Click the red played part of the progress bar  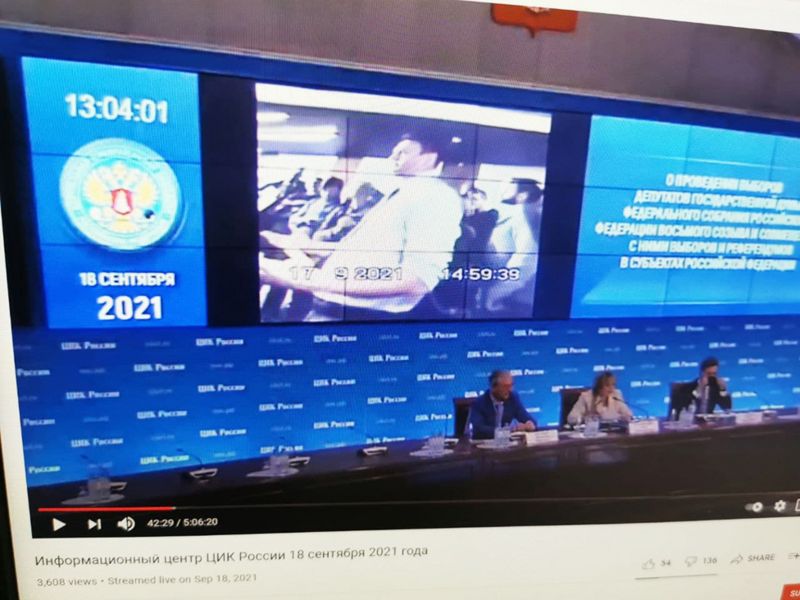pyautogui.click(x=106, y=509)
